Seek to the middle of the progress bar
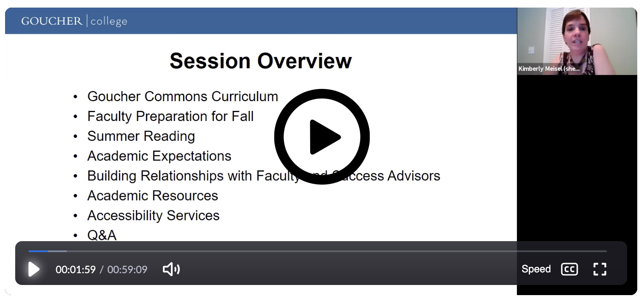The image size is (644, 301). click(x=317, y=251)
